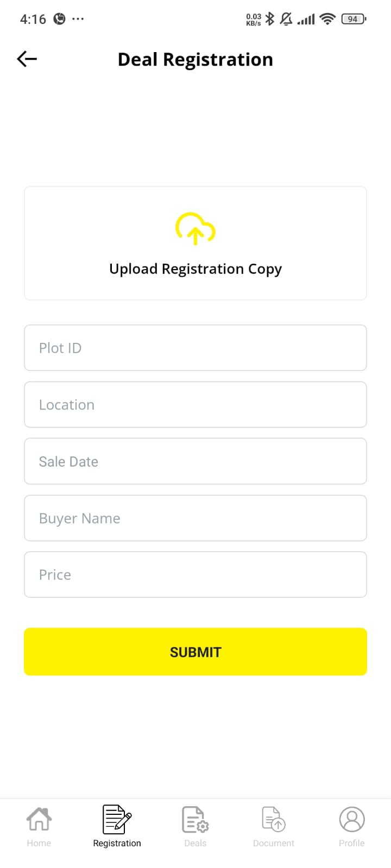Tap the Registration notepad icon
The image size is (391, 868).
(117, 819)
